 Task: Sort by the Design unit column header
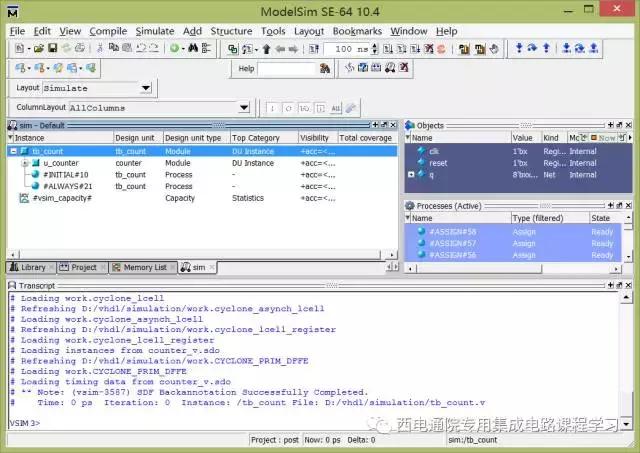[x=138, y=138]
